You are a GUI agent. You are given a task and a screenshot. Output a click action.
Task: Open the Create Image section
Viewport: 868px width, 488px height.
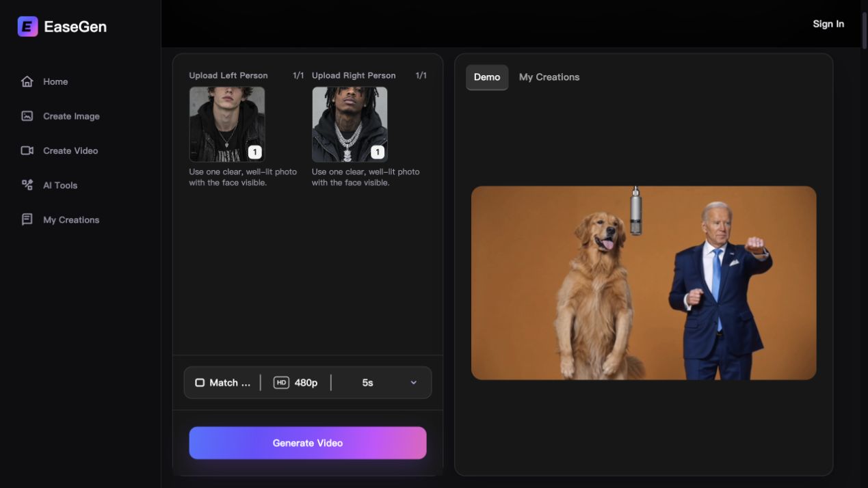(60, 116)
